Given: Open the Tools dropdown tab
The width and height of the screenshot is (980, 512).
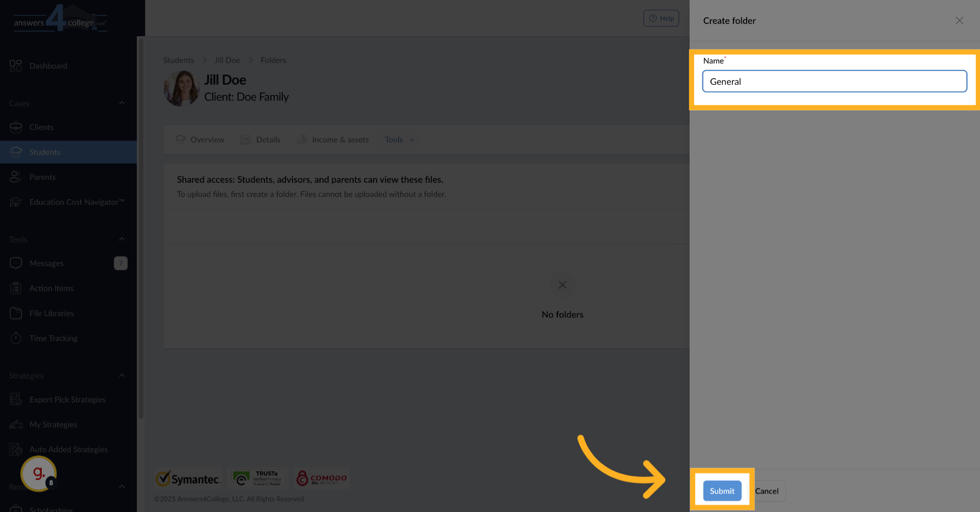Looking at the screenshot, I should point(399,140).
